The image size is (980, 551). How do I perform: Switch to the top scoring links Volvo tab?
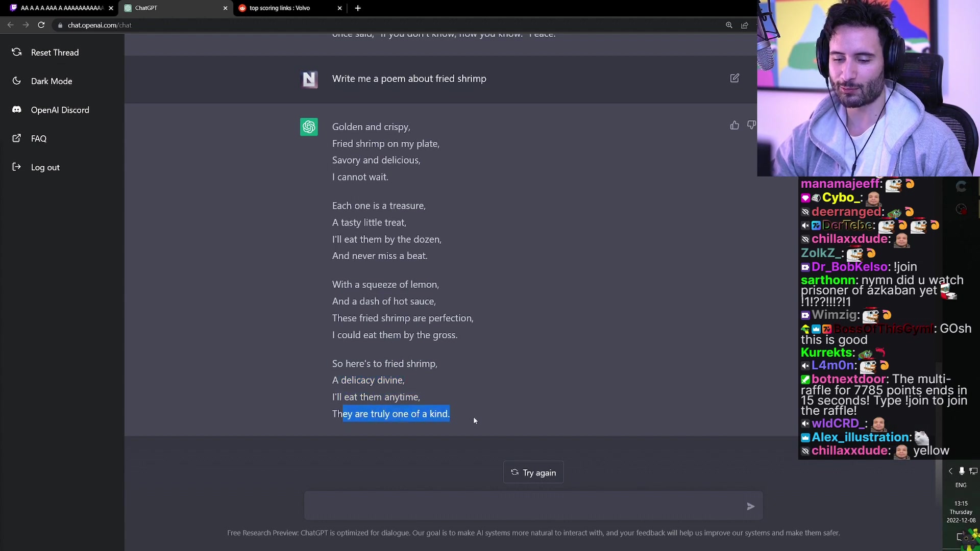coord(290,8)
